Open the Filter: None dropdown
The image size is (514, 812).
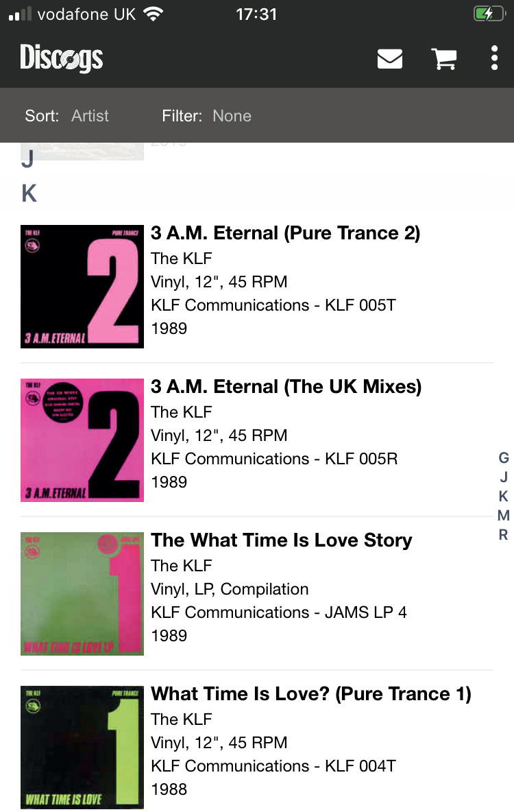click(206, 115)
